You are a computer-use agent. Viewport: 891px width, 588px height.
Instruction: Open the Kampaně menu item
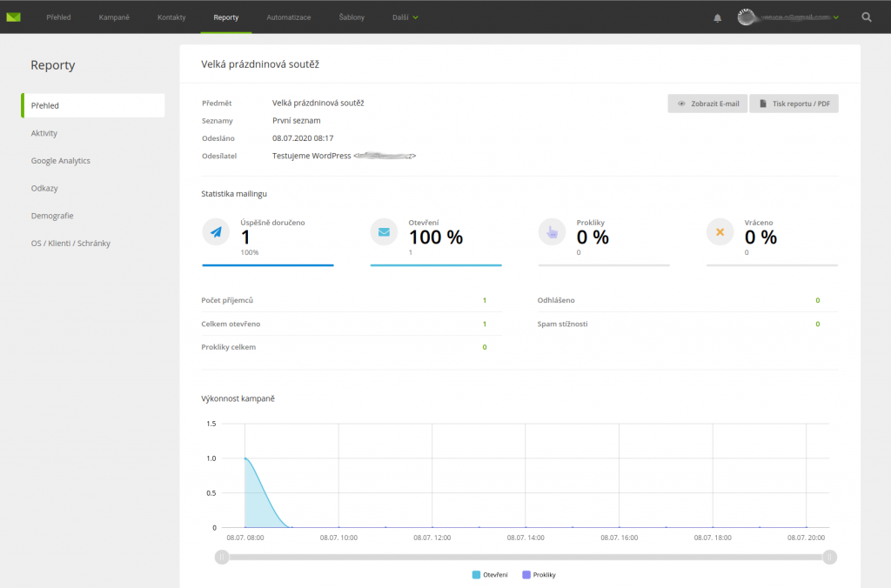pos(114,17)
